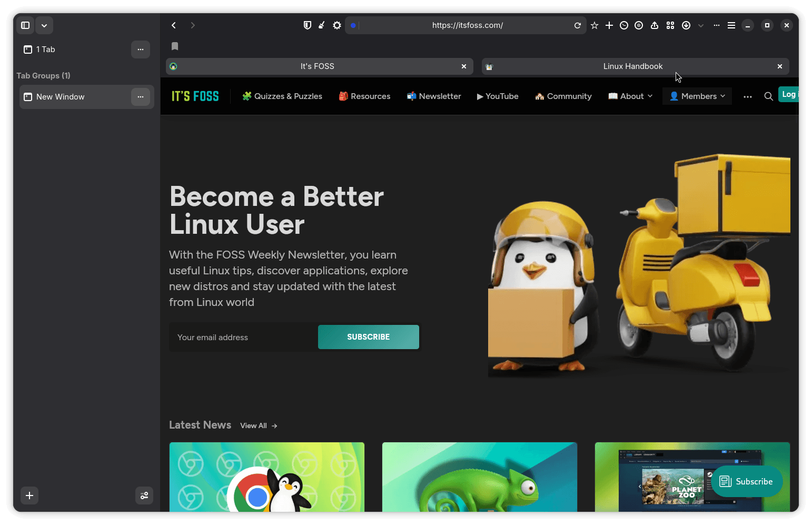Click the website search magnifier icon
Viewport: 812px width, 525px height.
click(x=768, y=96)
